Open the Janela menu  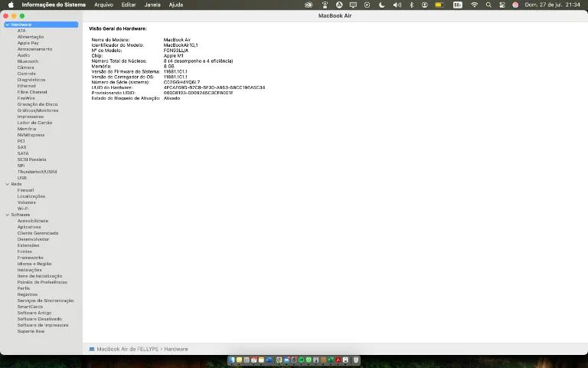[152, 5]
